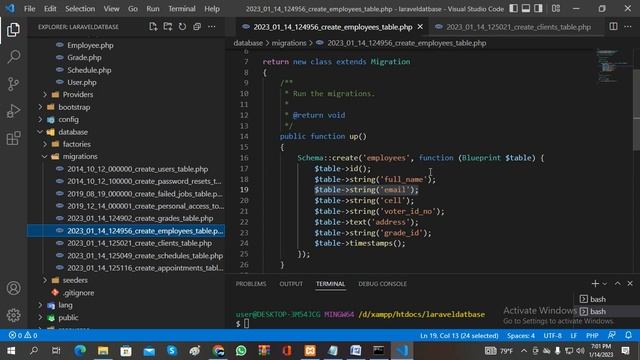Refresh the Explorer tree
The width and height of the screenshot is (640, 360).
pos(182,27)
